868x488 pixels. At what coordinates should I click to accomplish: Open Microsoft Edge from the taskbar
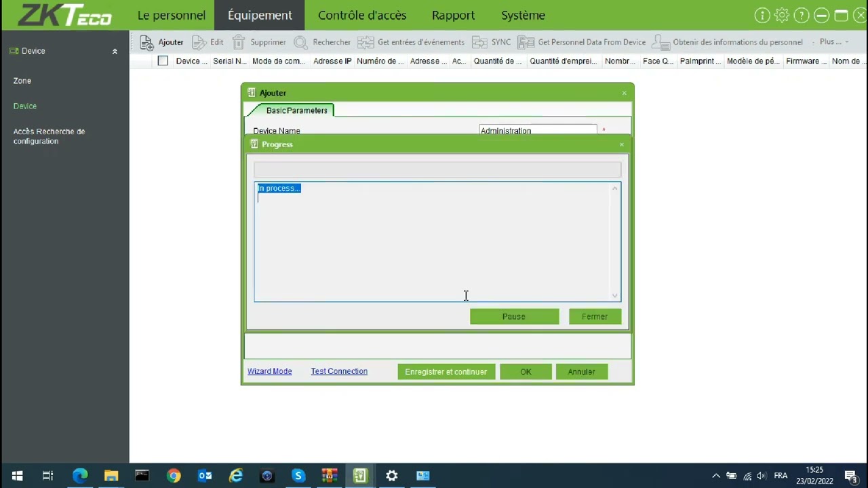tap(80, 476)
